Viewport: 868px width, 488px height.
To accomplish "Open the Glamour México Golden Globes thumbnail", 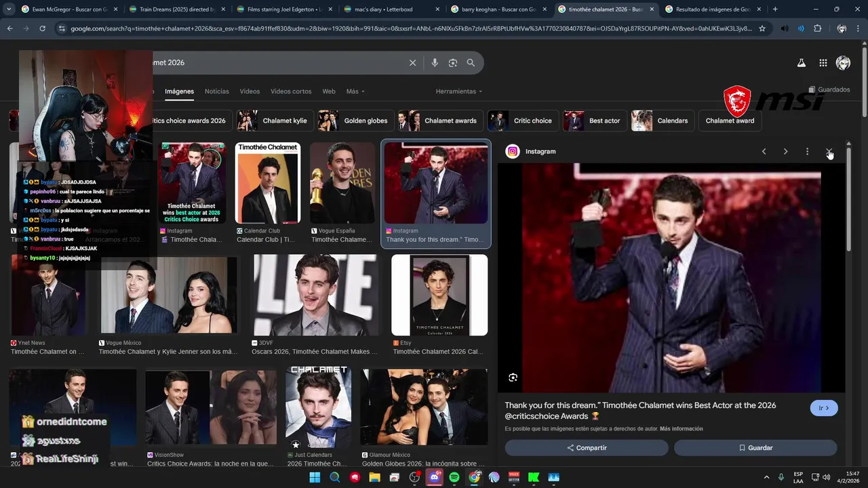I will point(424,407).
